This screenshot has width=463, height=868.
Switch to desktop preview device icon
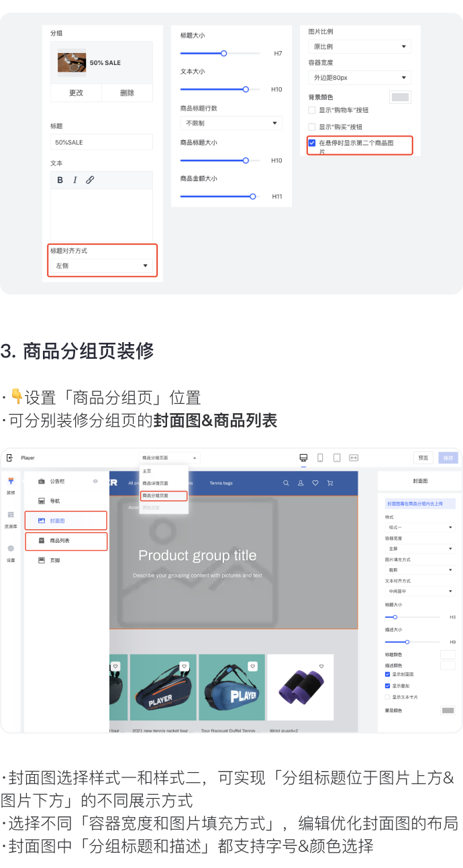pos(303,457)
